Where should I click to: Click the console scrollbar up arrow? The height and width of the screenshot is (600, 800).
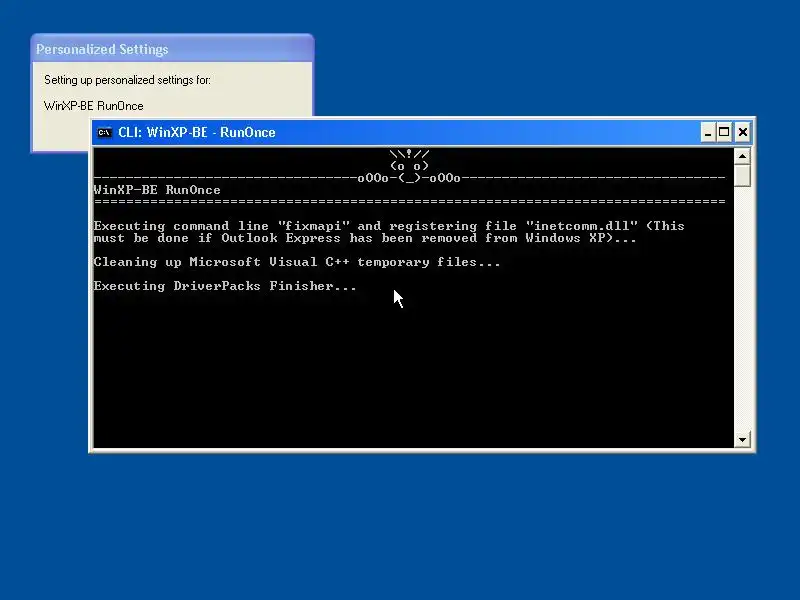pos(742,156)
